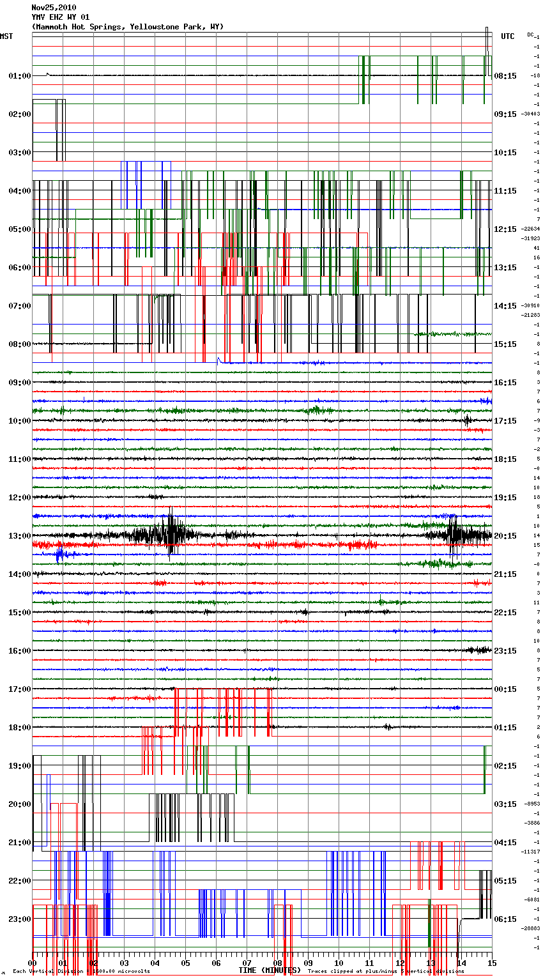Click minute tick label 12 on time axis
Image resolution: width=543 pixels, height=980 pixels.
click(400, 963)
